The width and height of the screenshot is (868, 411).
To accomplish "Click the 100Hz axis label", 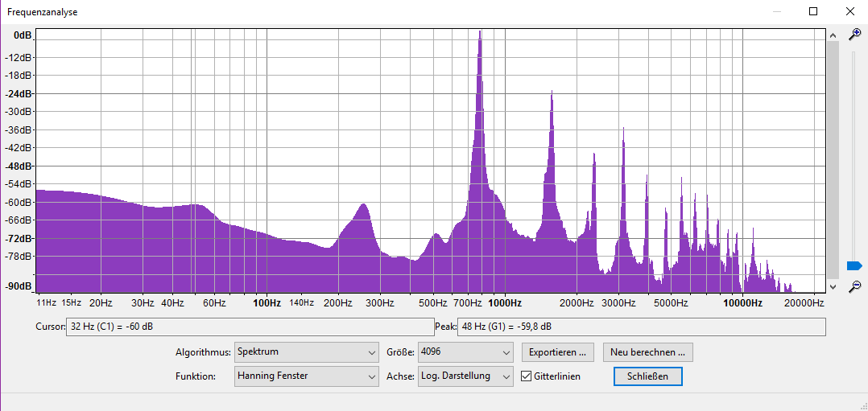I will pos(267,303).
